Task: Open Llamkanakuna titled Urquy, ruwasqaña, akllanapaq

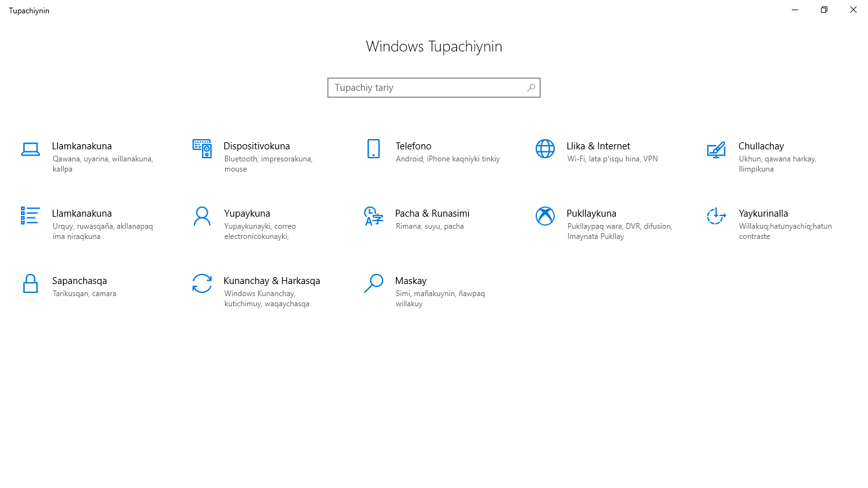Action: tap(82, 213)
